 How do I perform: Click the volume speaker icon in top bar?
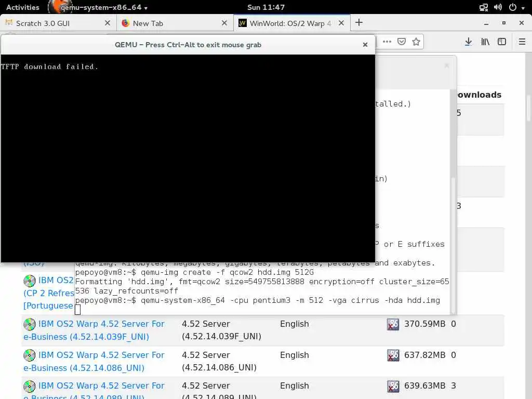pos(498,7)
